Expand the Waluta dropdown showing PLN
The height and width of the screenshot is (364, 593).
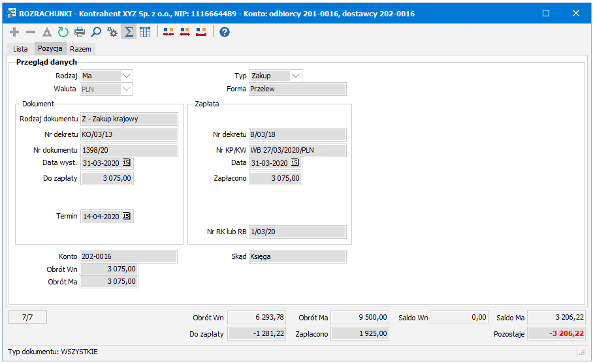point(127,89)
